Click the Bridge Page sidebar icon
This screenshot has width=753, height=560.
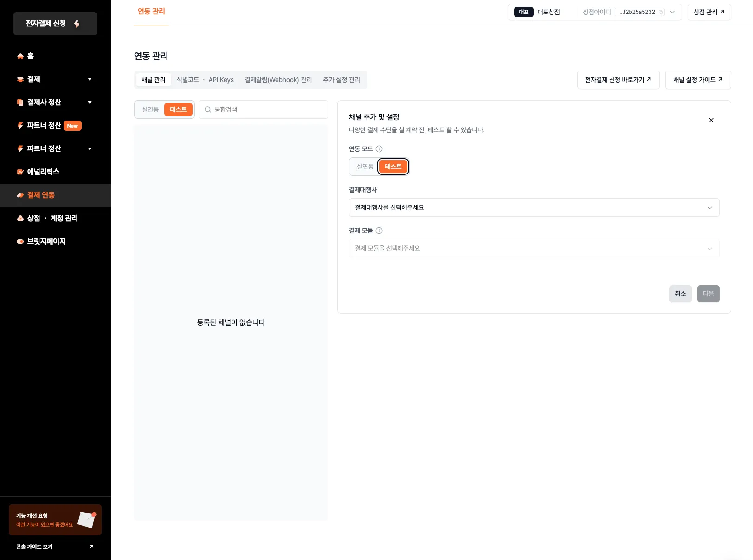click(x=20, y=242)
